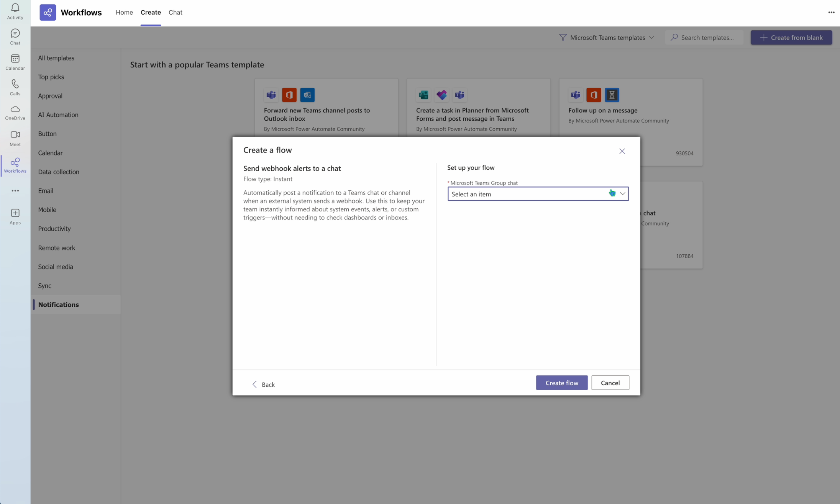The image size is (840, 504).
Task: Close the Create a flow dialog
Action: pyautogui.click(x=622, y=151)
